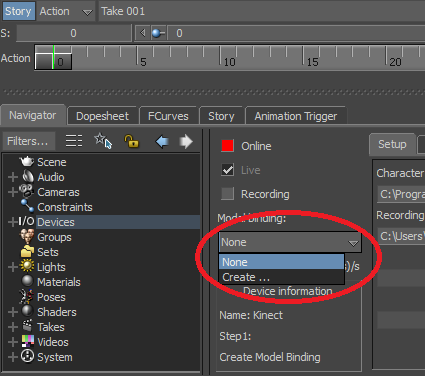Click the Poses figure icon
The image size is (425, 376).
click(27, 296)
